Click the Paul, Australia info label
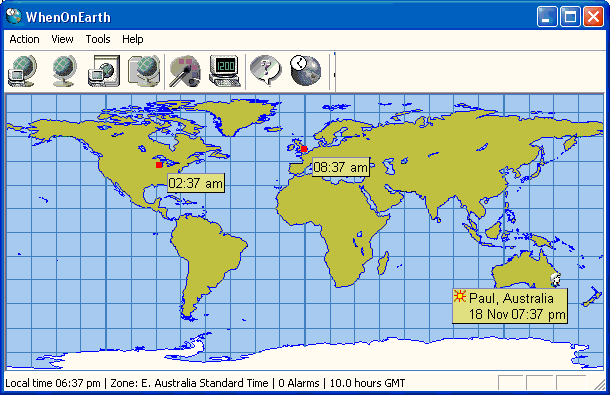 (510, 306)
